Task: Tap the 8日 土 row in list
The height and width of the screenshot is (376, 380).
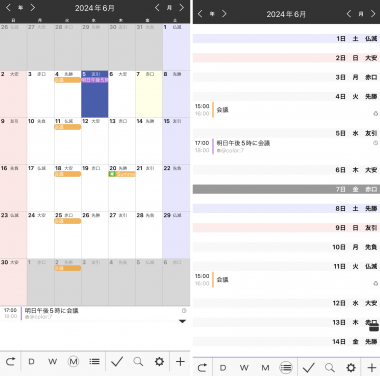Action: pos(286,209)
